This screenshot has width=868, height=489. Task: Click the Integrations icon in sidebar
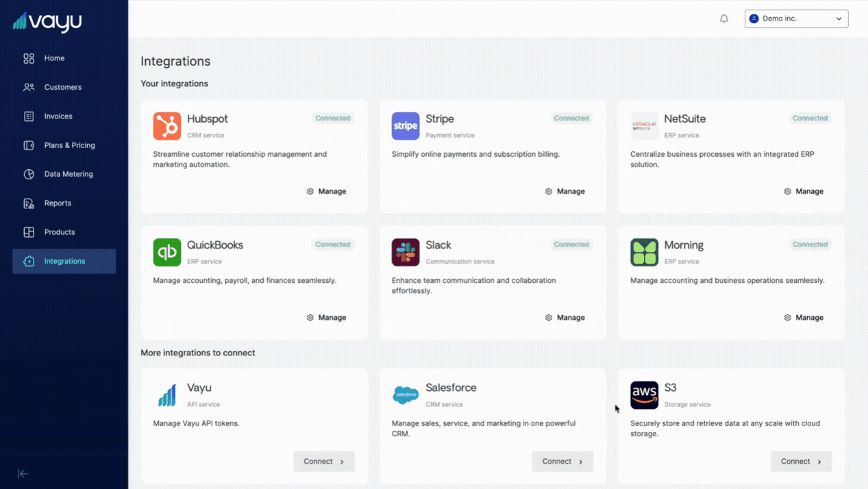pos(29,261)
